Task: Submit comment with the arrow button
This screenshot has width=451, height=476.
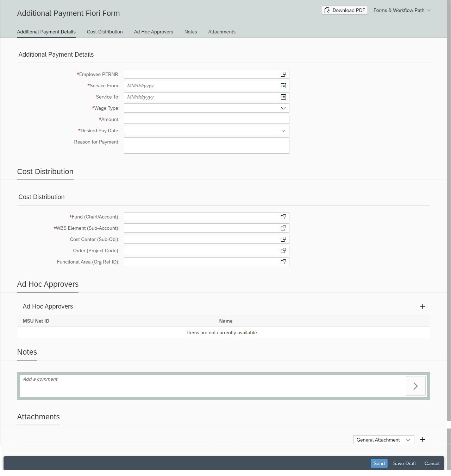Action: point(415,386)
